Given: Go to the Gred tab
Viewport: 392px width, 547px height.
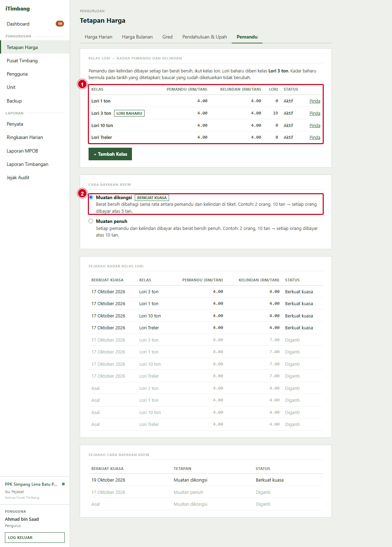Looking at the screenshot, I should point(167,37).
